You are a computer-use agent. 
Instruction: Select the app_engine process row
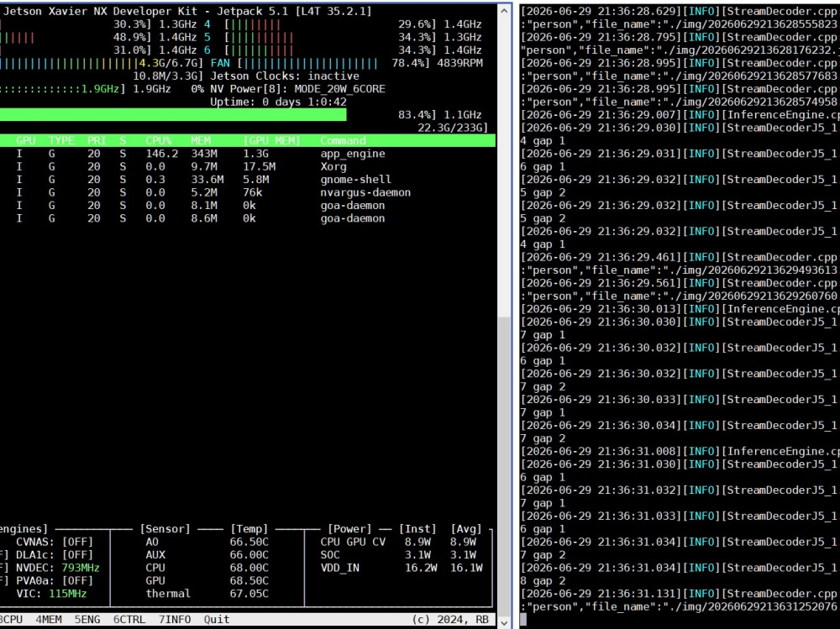point(248,154)
